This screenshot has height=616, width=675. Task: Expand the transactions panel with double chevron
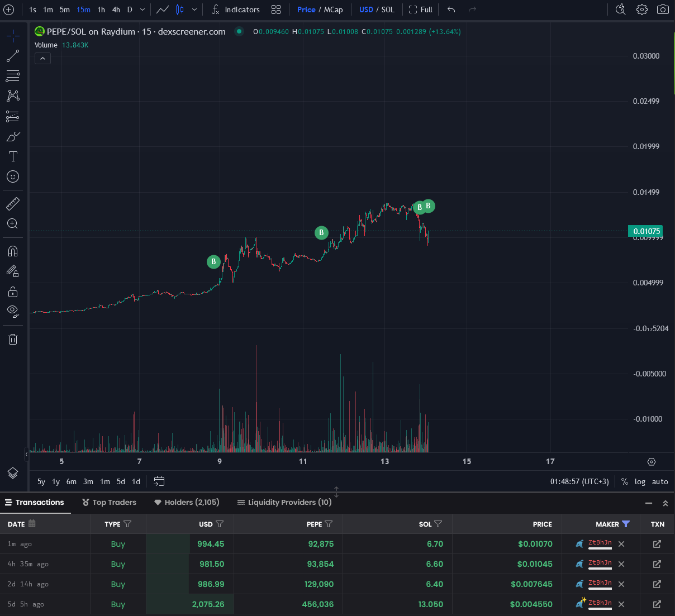point(666,503)
